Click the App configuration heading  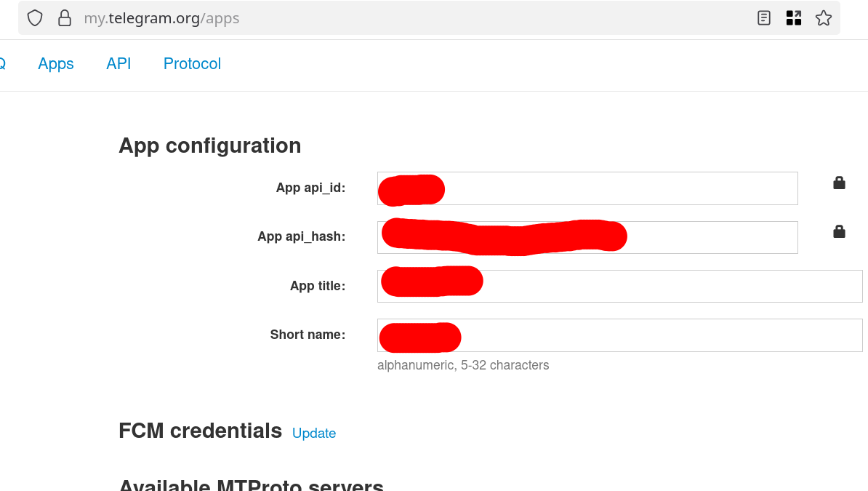[x=210, y=145]
